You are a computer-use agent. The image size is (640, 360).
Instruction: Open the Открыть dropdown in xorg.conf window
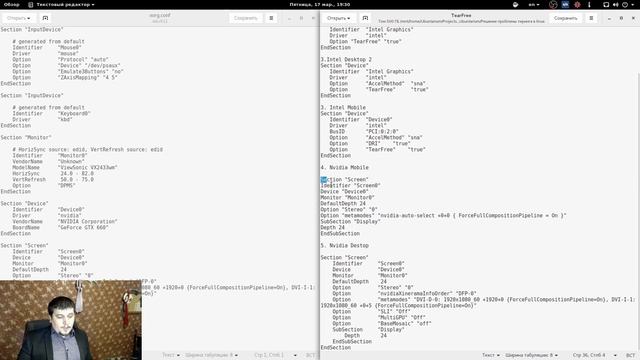19,18
